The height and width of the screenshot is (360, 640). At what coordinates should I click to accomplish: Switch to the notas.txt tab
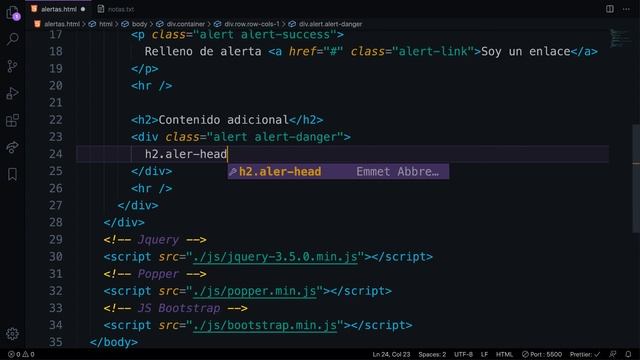116,9
